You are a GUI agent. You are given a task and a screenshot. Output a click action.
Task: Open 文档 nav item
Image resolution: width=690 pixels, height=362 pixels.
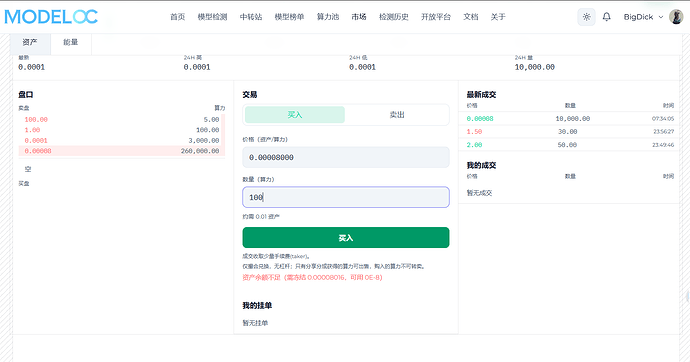[470, 17]
